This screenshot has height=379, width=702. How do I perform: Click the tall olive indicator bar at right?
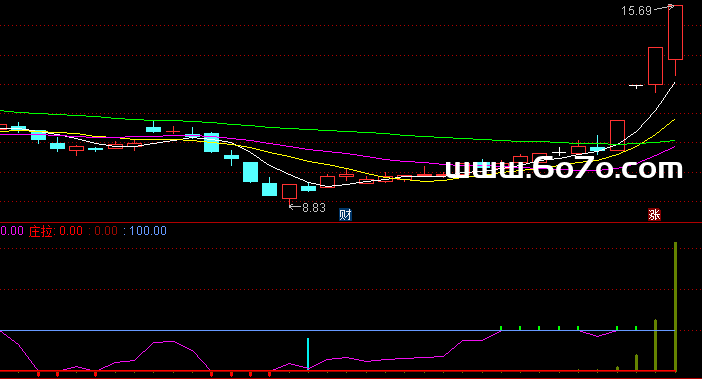676,307
